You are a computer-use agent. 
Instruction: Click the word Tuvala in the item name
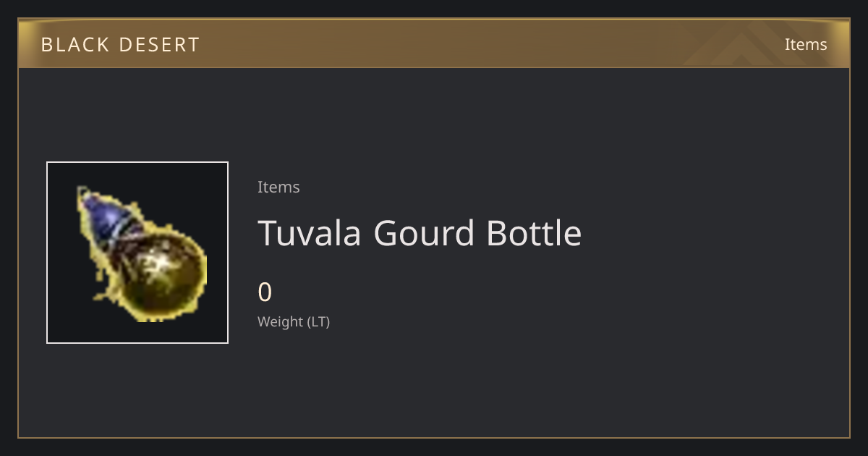click(x=310, y=233)
